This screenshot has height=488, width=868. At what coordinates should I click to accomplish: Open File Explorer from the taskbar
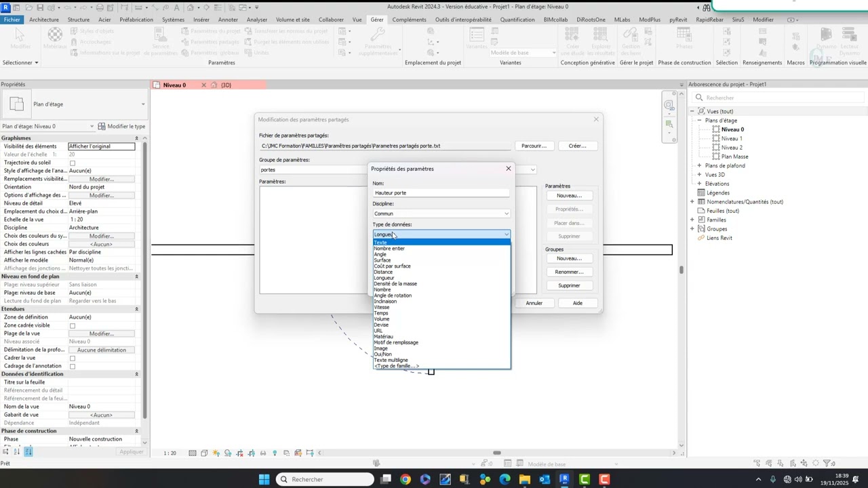[x=524, y=479]
